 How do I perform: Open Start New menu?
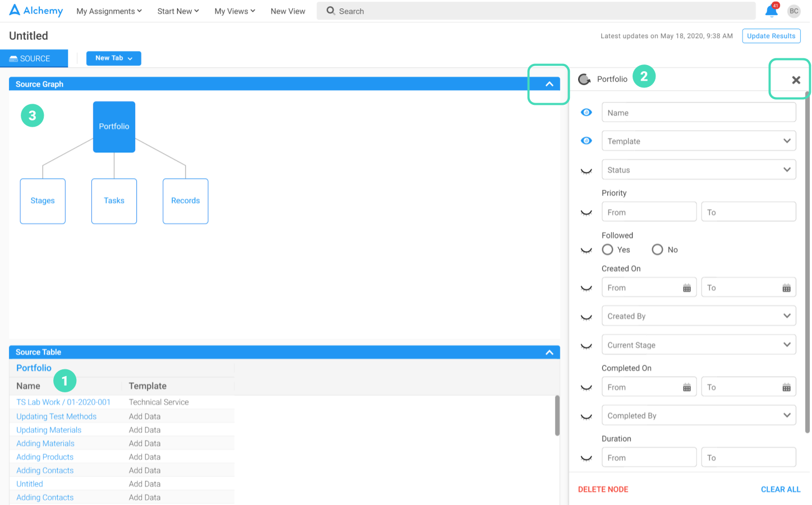click(x=178, y=11)
